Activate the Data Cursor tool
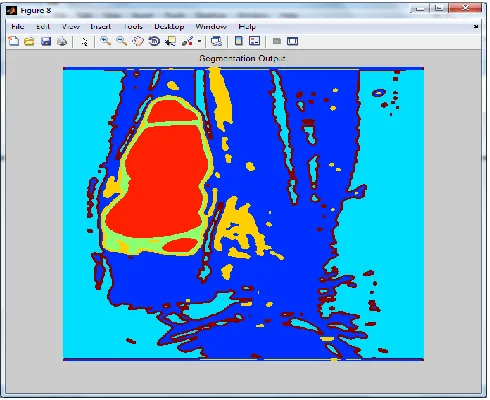 171,41
